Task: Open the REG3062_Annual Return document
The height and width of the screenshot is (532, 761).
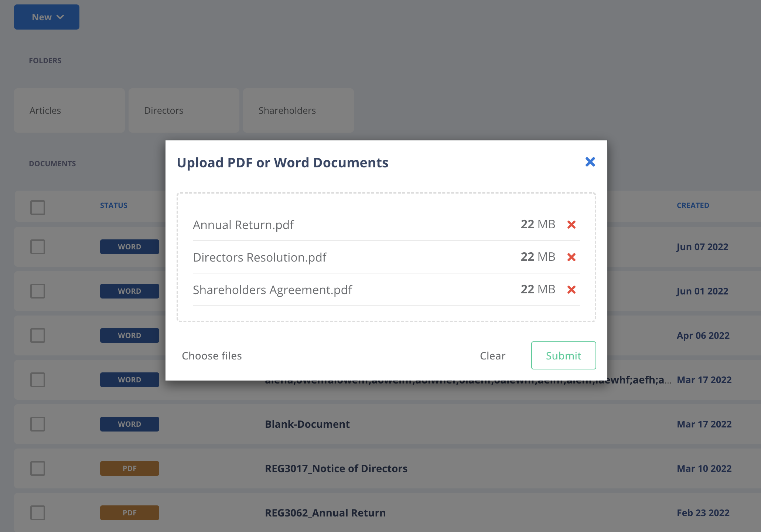Action: (x=325, y=513)
